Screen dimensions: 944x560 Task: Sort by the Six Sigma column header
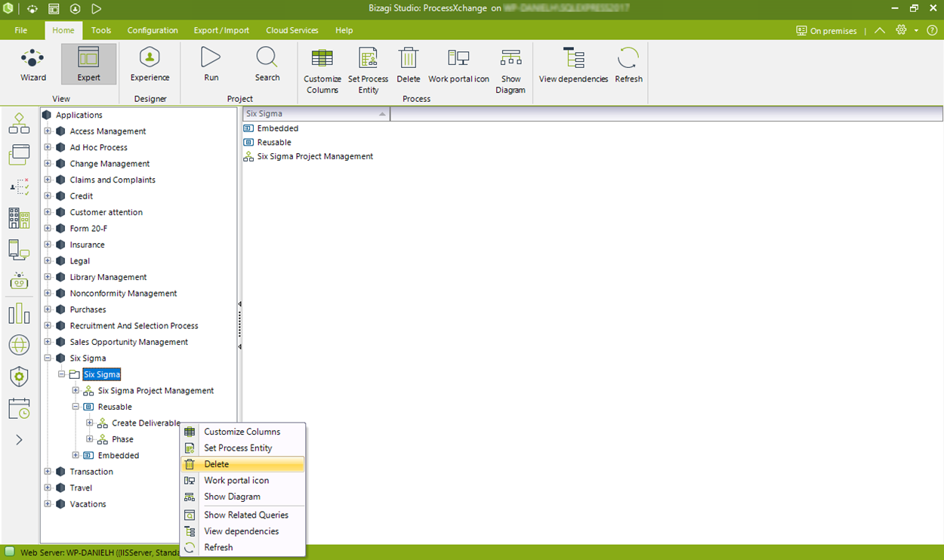point(316,114)
